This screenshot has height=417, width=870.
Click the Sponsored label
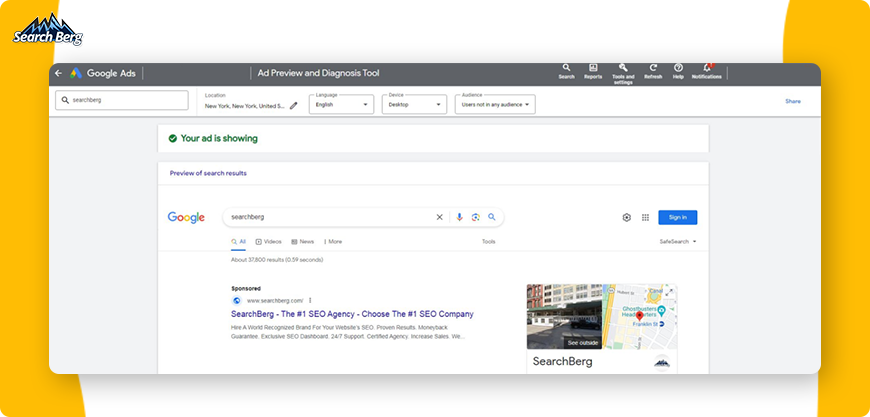tap(246, 288)
